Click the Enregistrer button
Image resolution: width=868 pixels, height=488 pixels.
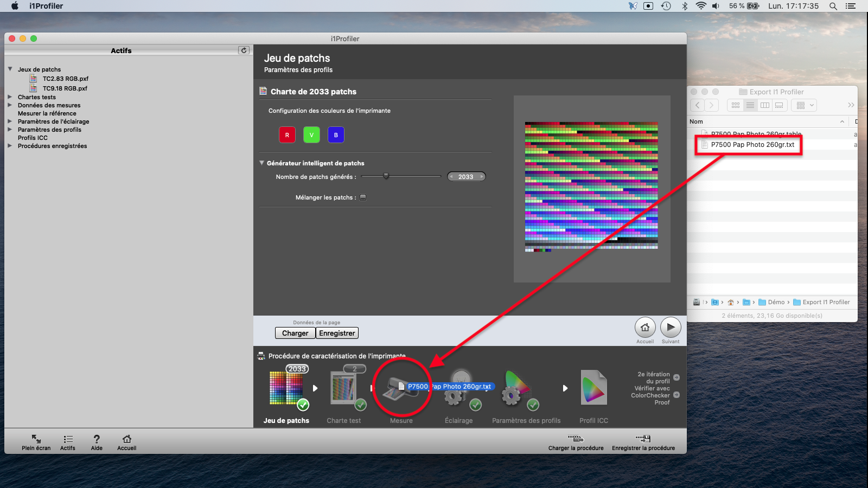[x=337, y=333]
